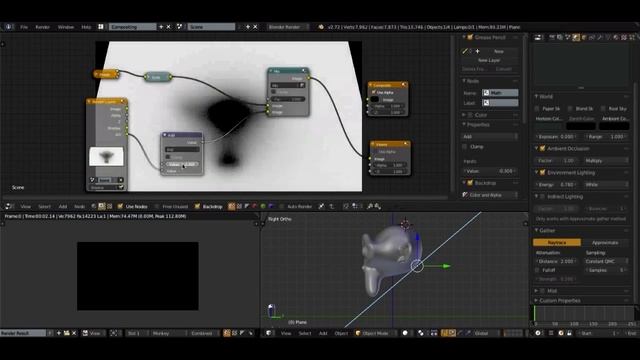Adjust the Fac slider in Mix node
Viewport: 640px width, 360px height.
(288, 99)
